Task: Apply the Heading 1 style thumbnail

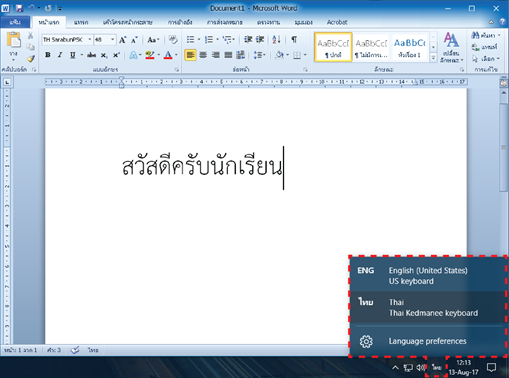Action: coord(409,47)
